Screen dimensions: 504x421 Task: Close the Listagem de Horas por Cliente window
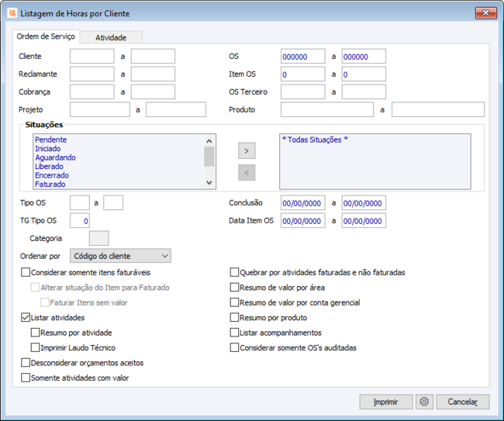[x=485, y=13]
